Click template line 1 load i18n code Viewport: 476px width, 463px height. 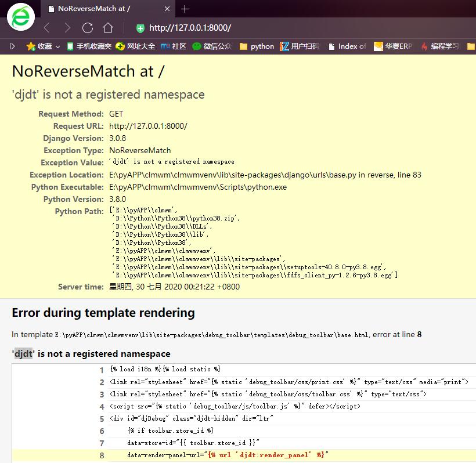[165, 369]
